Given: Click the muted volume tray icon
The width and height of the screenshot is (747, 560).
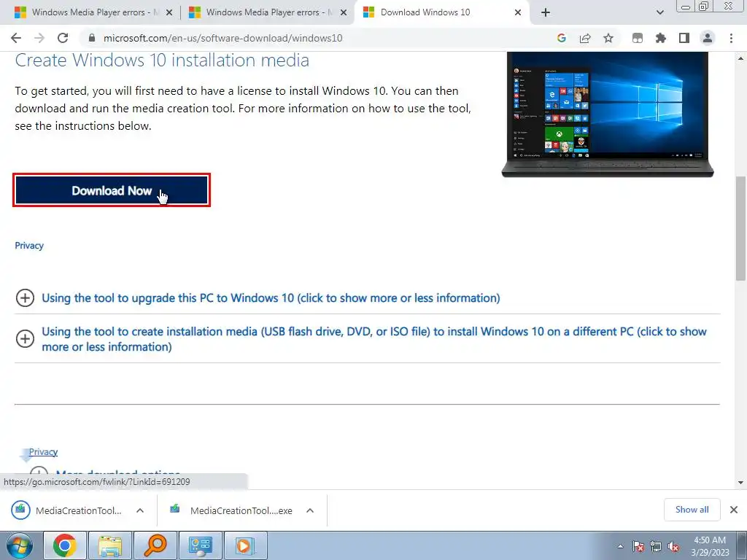Looking at the screenshot, I should [673, 547].
